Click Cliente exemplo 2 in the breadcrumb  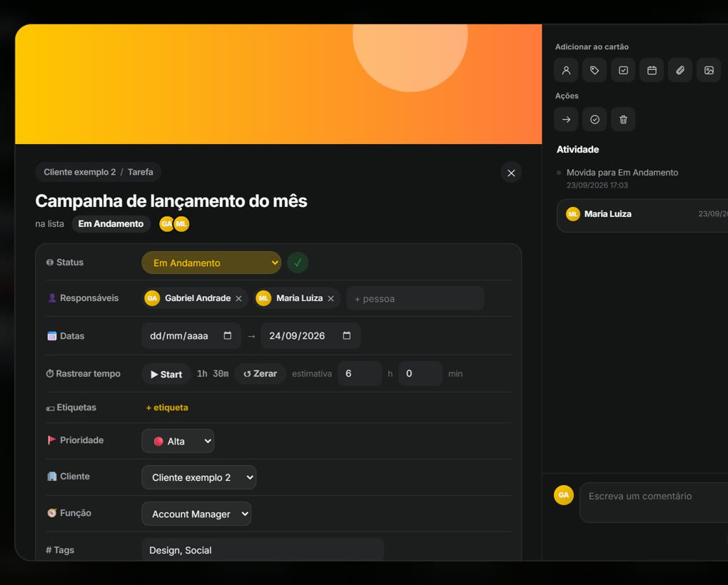(80, 172)
